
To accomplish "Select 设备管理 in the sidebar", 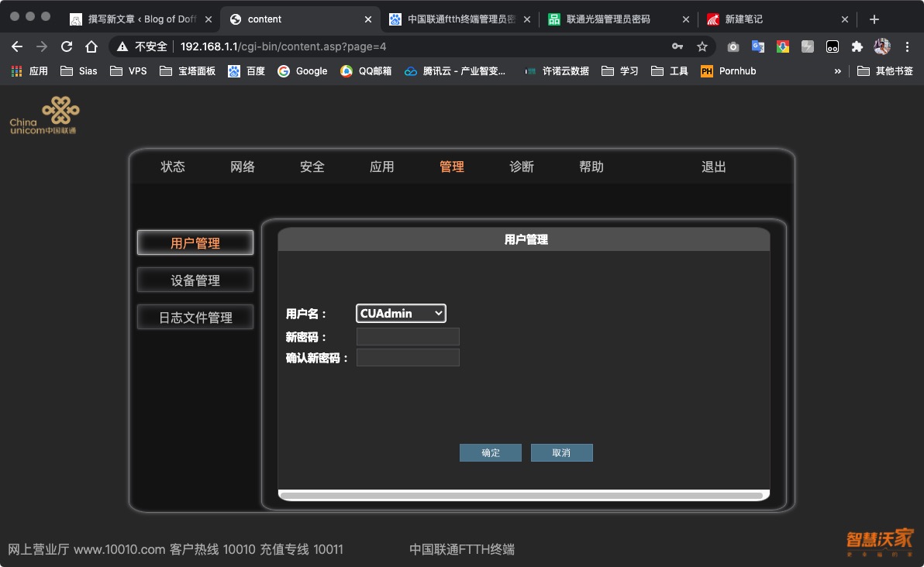I will pyautogui.click(x=195, y=280).
